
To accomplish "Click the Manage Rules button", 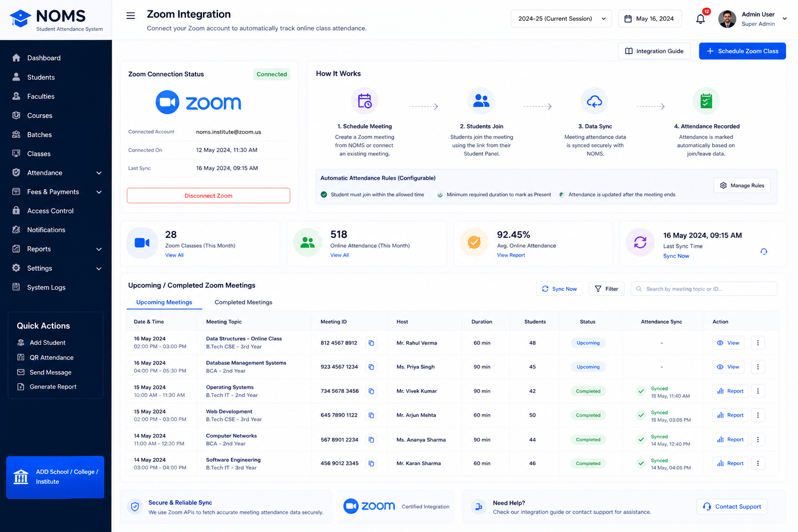I will pos(742,185).
